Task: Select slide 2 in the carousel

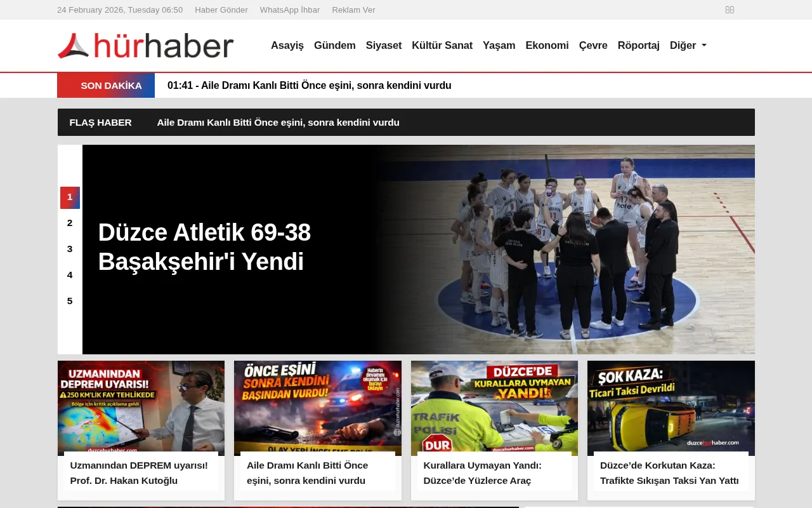Action: tap(70, 223)
